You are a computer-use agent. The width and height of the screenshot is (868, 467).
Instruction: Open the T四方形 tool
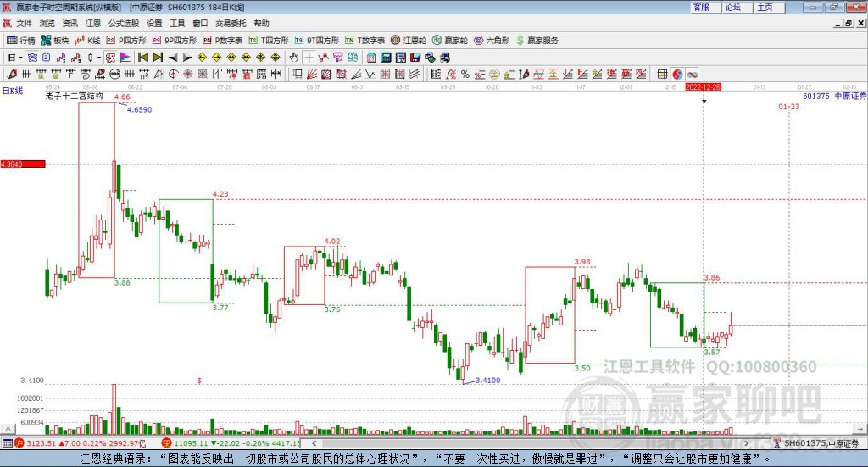(269, 41)
